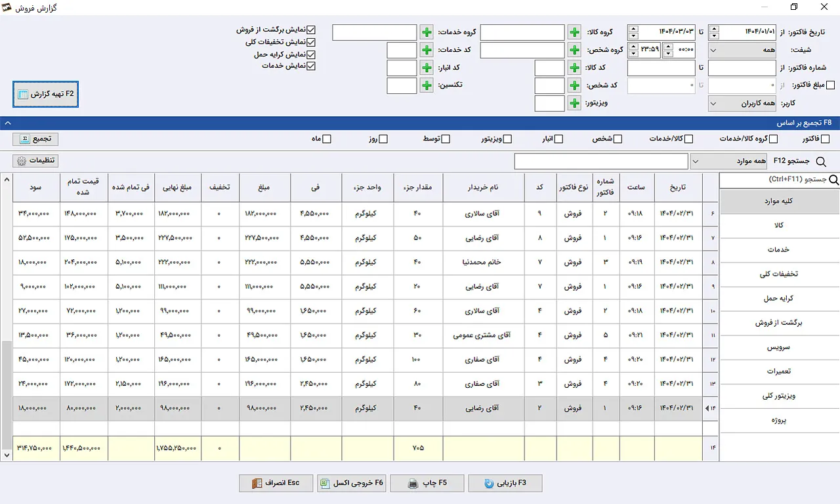Click the F2 تهیه گزارش report button
Viewport: 840px width, 504px height.
click(x=46, y=94)
